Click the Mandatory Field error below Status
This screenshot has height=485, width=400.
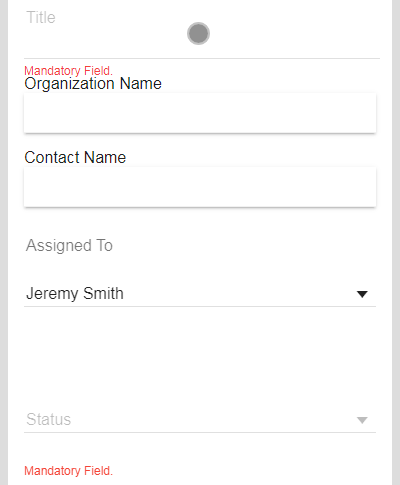coord(68,471)
